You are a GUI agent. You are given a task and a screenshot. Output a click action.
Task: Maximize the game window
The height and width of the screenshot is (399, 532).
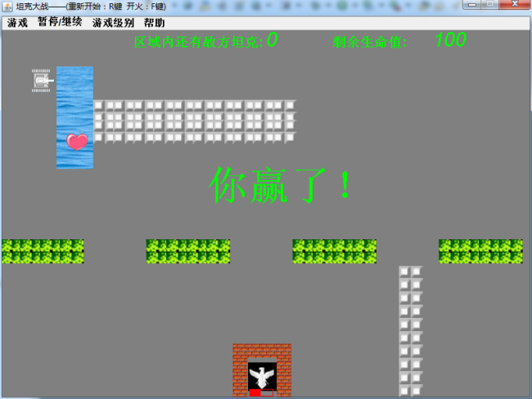tap(490, 4)
